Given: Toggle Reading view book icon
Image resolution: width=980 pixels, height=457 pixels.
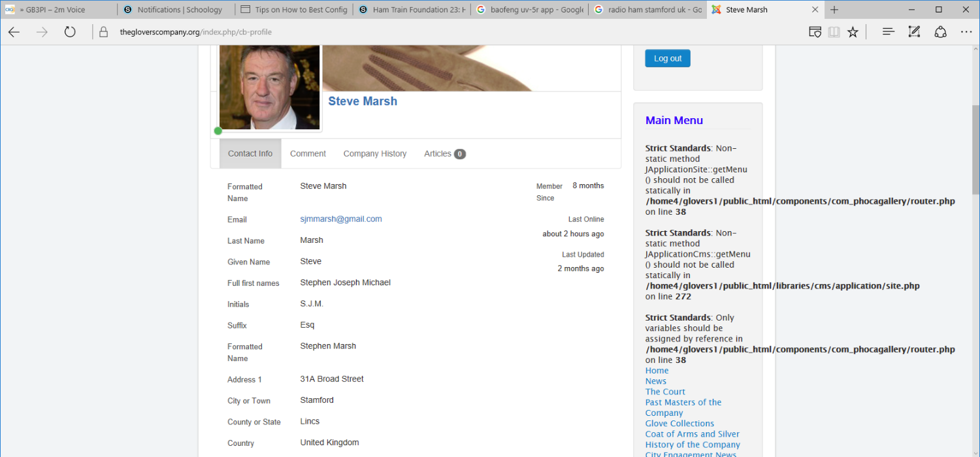Looking at the screenshot, I should pos(834,32).
